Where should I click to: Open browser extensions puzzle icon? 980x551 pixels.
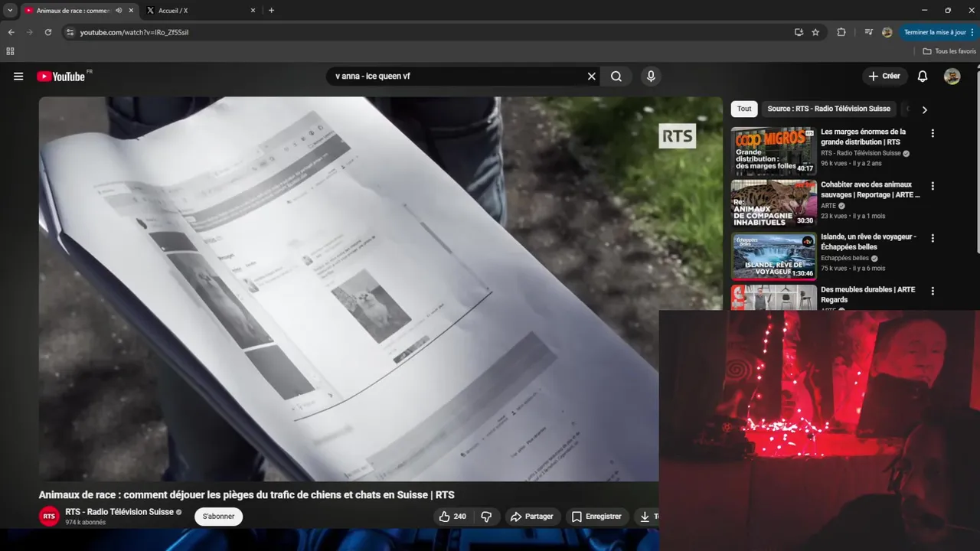pyautogui.click(x=841, y=32)
